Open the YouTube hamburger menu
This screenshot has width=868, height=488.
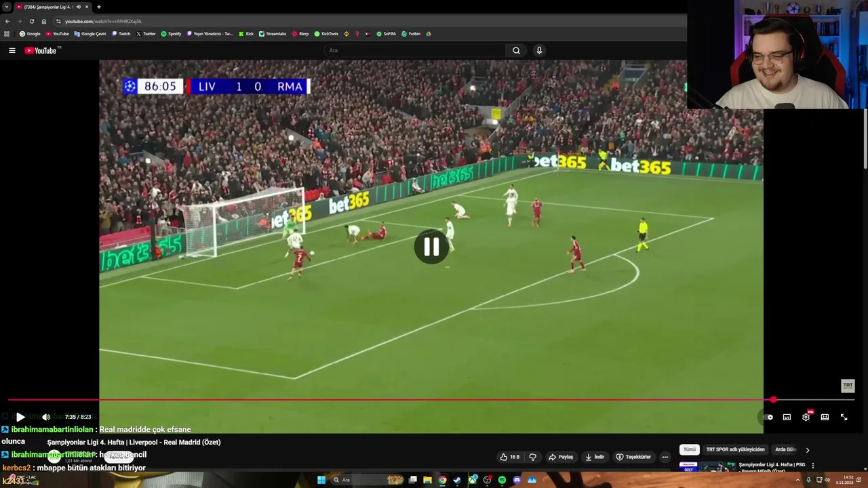12,50
